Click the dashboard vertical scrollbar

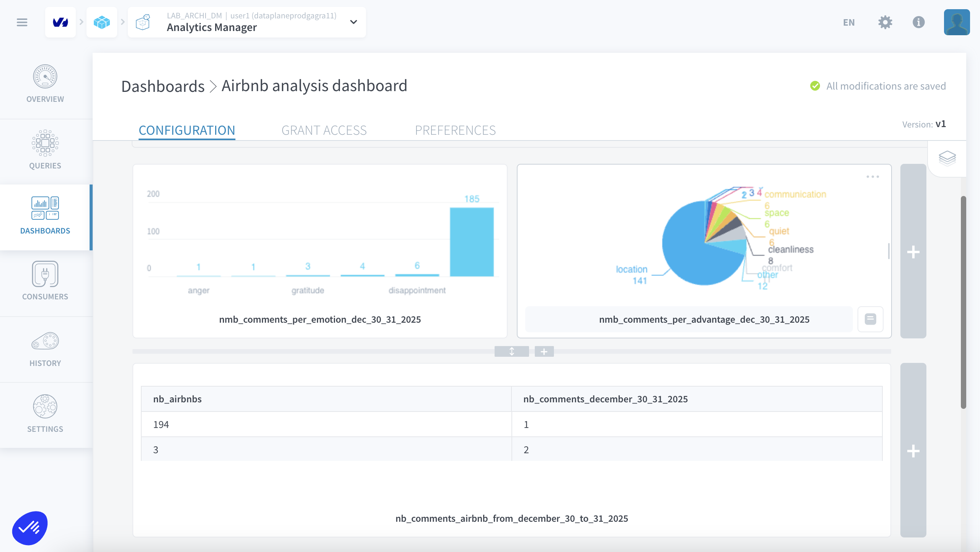(x=963, y=302)
